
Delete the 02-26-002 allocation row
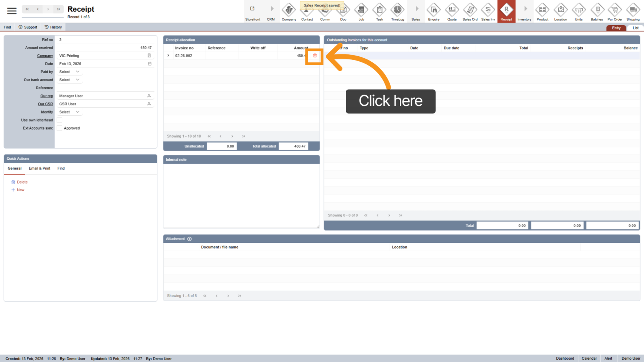(315, 56)
